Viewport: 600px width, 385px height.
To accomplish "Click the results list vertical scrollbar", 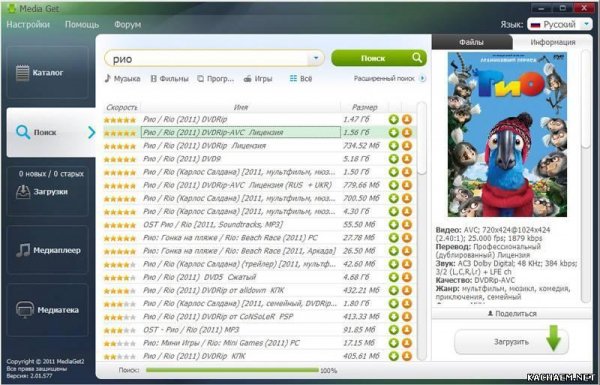I will [421, 138].
